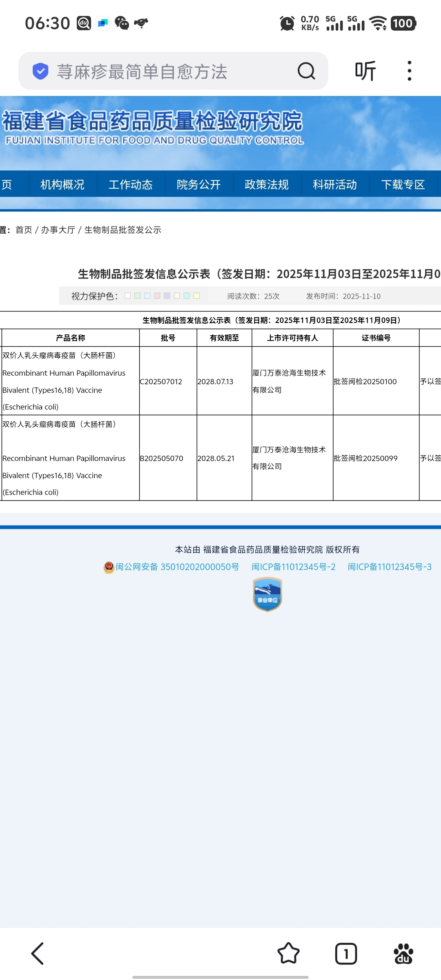Open 闽ICP备11012345号-3 link

390,567
